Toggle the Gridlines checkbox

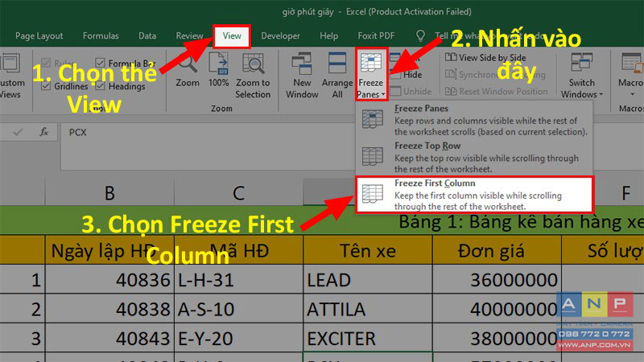(x=46, y=86)
